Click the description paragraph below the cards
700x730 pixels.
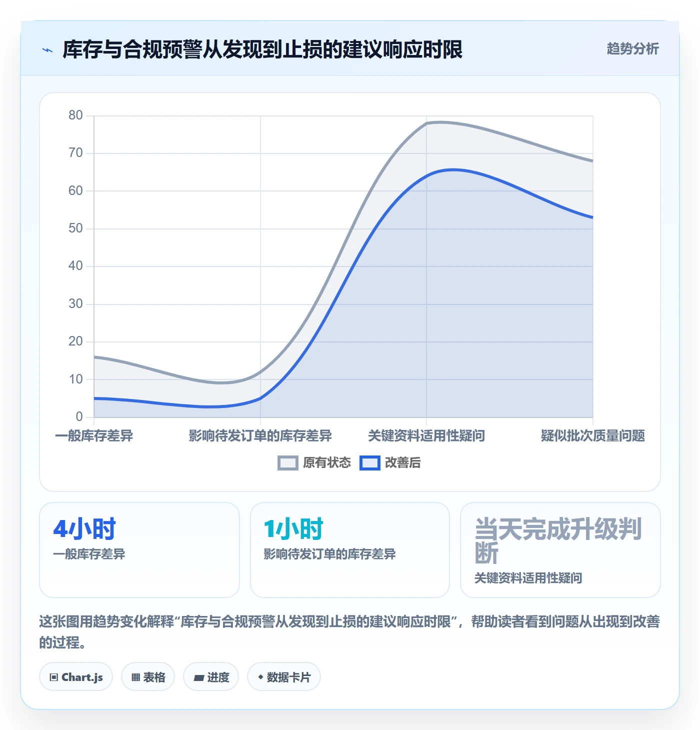349,632
